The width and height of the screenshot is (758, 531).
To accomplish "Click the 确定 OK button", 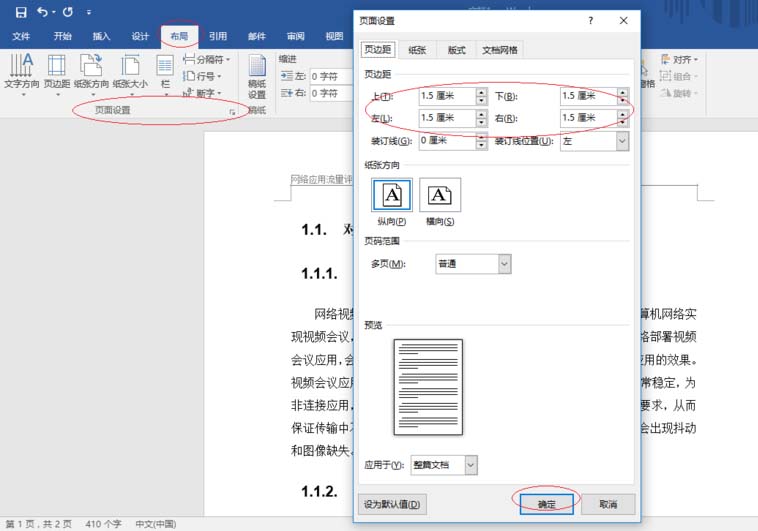I will pos(546,504).
